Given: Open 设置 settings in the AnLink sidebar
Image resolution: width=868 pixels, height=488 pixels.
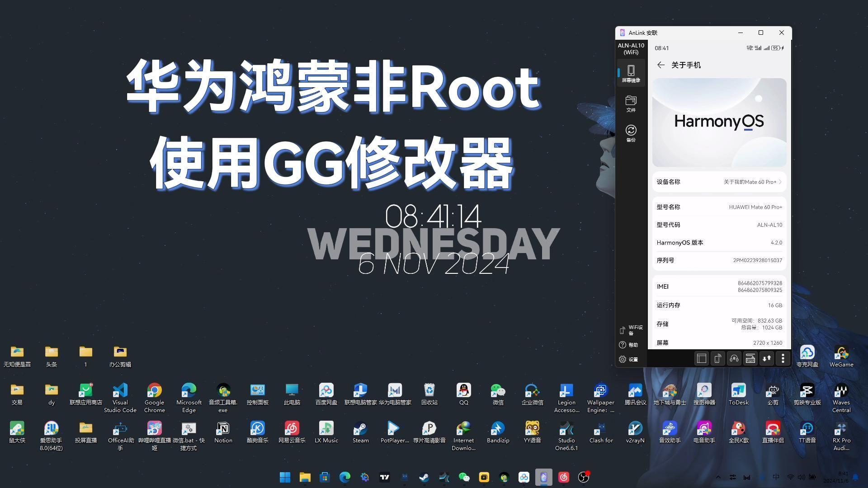Looking at the screenshot, I should tap(628, 359).
